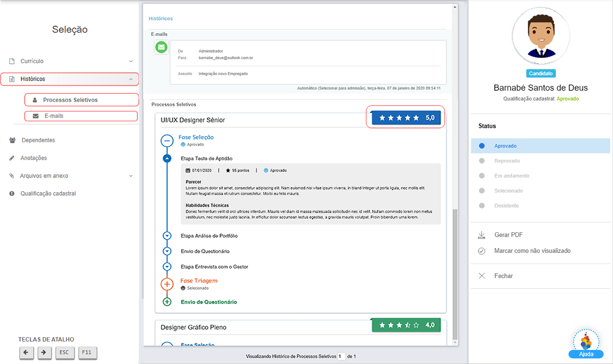
Task: Click the Anotações pencil icon
Action: click(12, 158)
